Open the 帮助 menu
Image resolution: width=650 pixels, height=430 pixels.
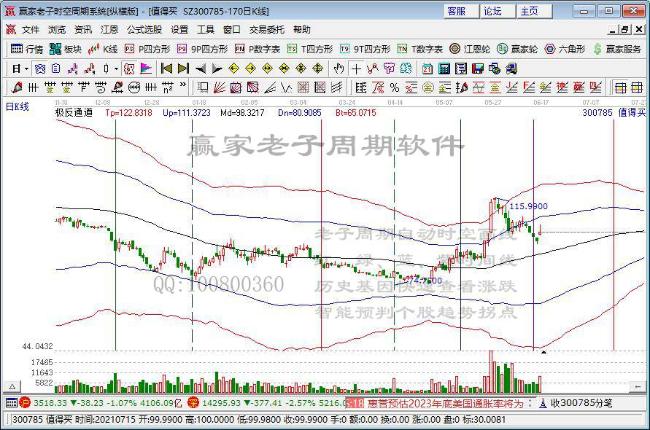click(x=301, y=29)
